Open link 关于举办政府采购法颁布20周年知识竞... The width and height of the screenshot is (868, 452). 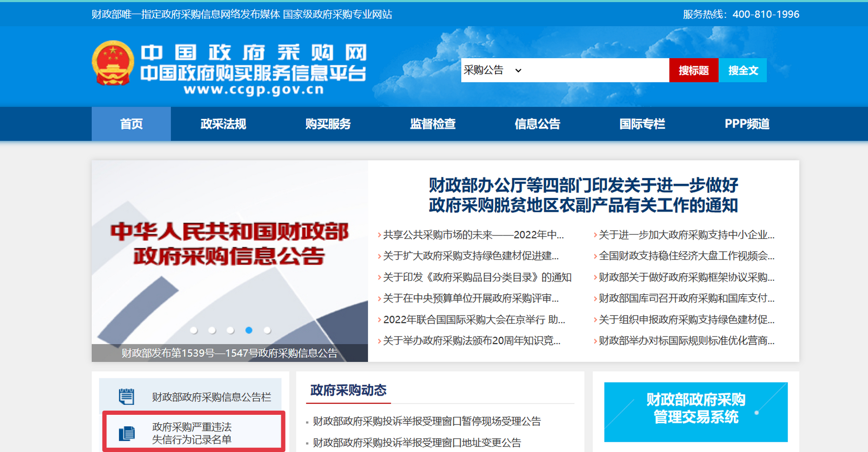[x=471, y=341]
